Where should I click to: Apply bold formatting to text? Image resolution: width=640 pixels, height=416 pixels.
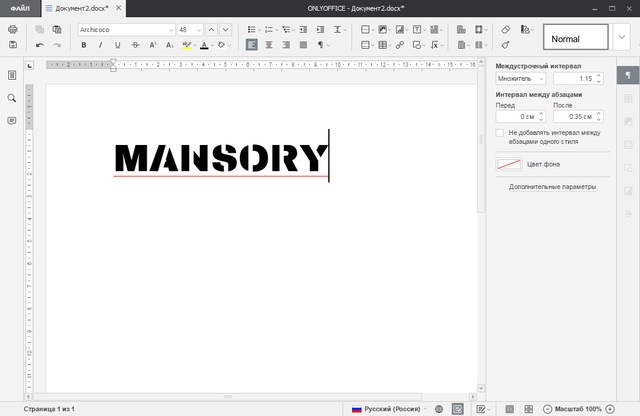85,45
